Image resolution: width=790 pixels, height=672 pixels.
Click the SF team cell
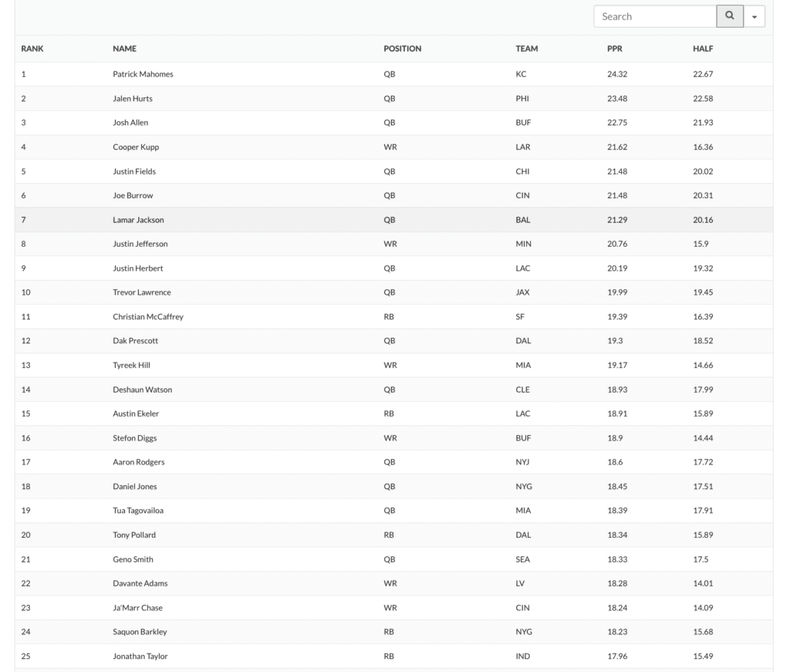coord(520,317)
